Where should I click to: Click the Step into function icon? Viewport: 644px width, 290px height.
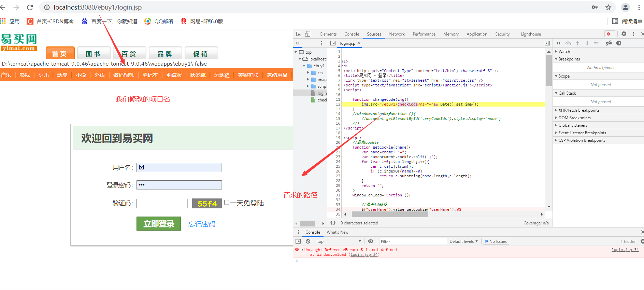pos(577,43)
